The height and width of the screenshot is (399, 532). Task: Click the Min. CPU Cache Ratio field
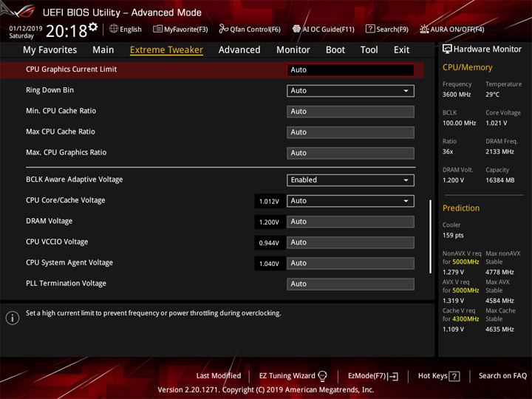click(350, 112)
